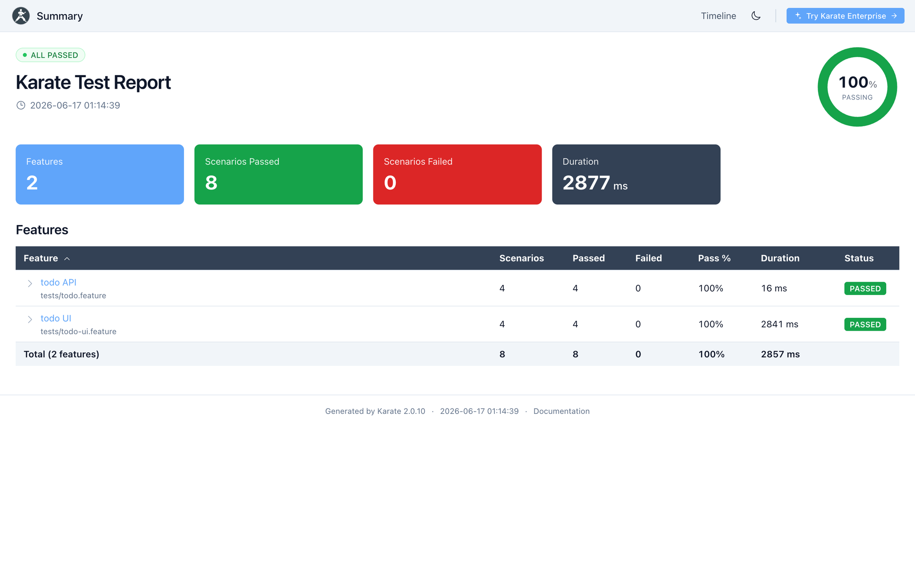Click the 100% passing progress ring

tap(857, 87)
